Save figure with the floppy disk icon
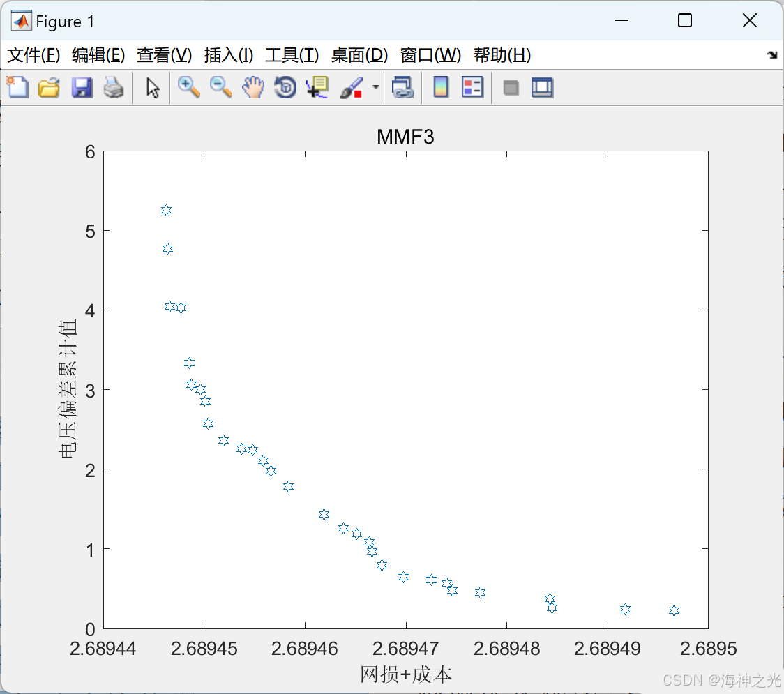The image size is (784, 694). [82, 87]
